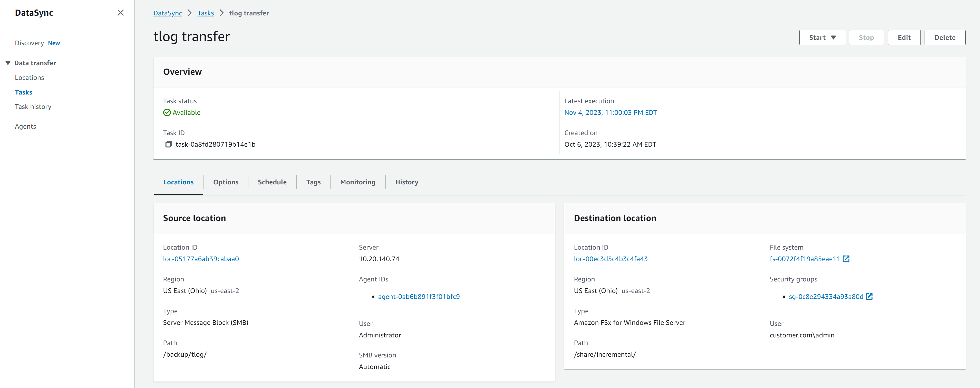Open source location loc-05177a6ab39cabaa0
This screenshot has height=388, width=980.
point(201,259)
